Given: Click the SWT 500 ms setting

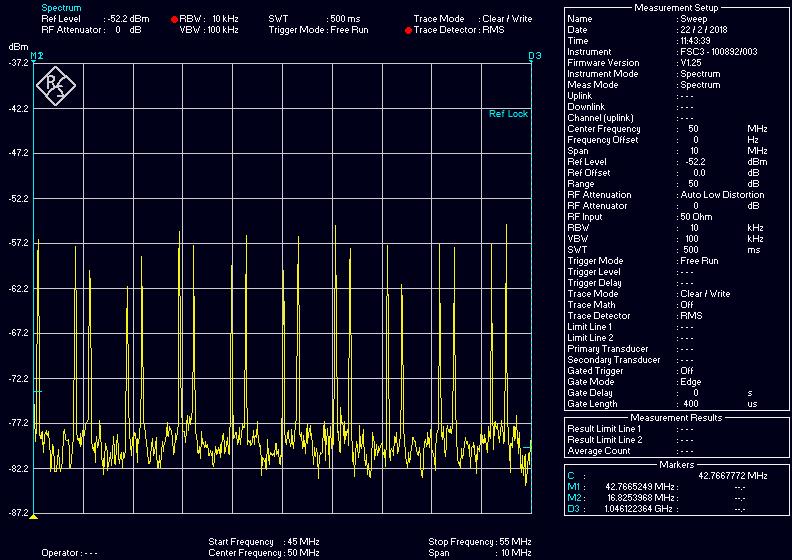Looking at the screenshot, I should (344, 19).
